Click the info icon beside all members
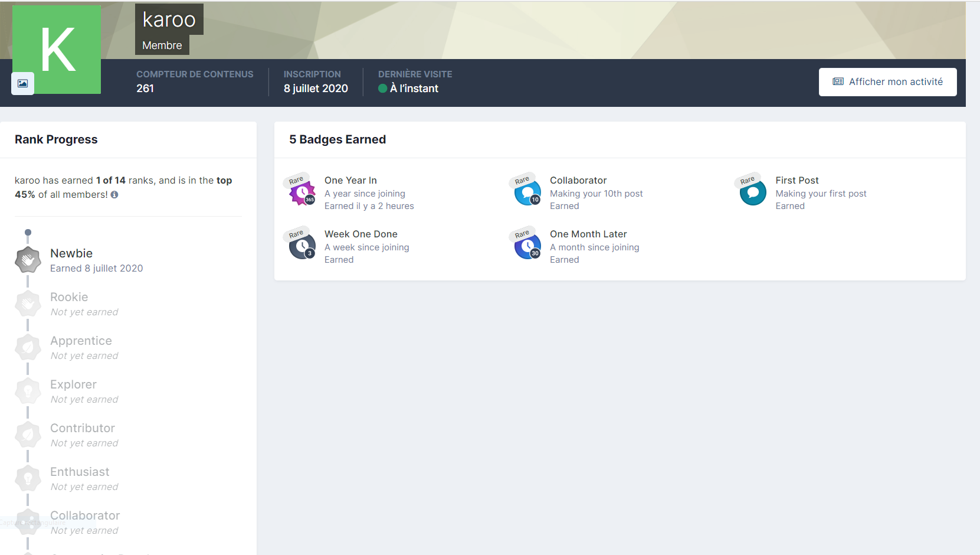The height and width of the screenshot is (555, 980). click(x=114, y=195)
